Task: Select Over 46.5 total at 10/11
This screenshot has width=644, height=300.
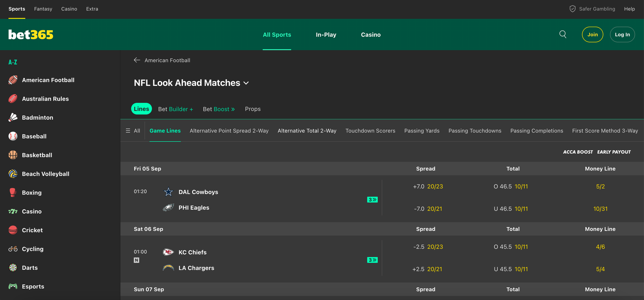Action: [x=511, y=186]
